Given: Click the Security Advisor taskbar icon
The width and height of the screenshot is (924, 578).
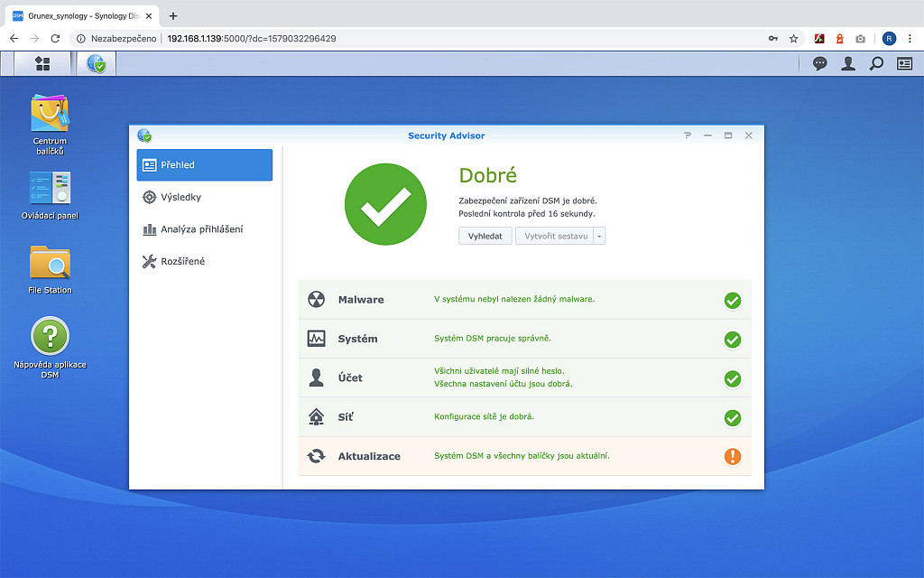Looking at the screenshot, I should tap(96, 63).
